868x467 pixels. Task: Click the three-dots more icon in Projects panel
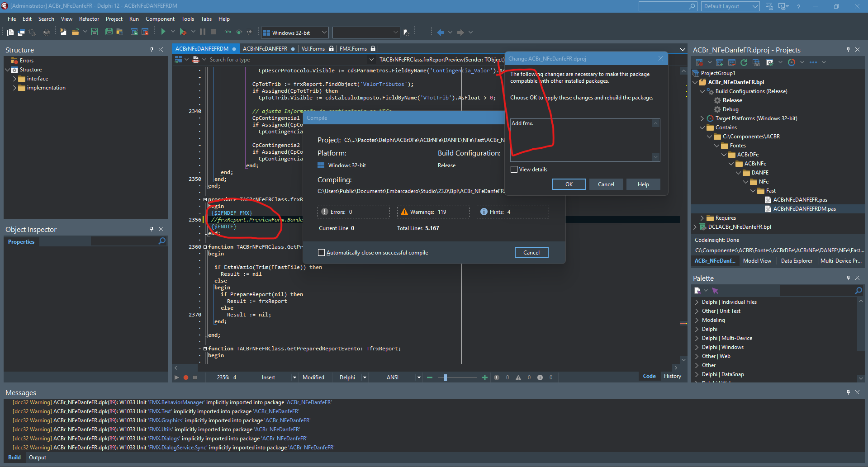coord(813,62)
